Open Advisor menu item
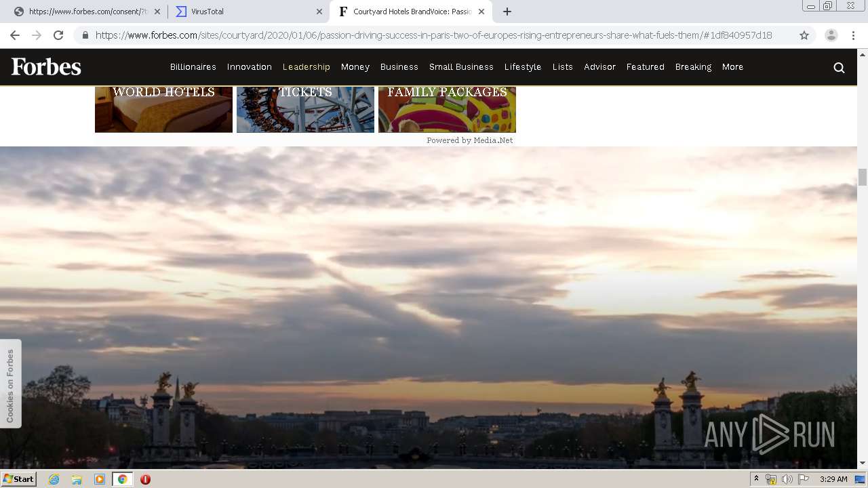Image resolution: width=868 pixels, height=488 pixels. pos(600,67)
